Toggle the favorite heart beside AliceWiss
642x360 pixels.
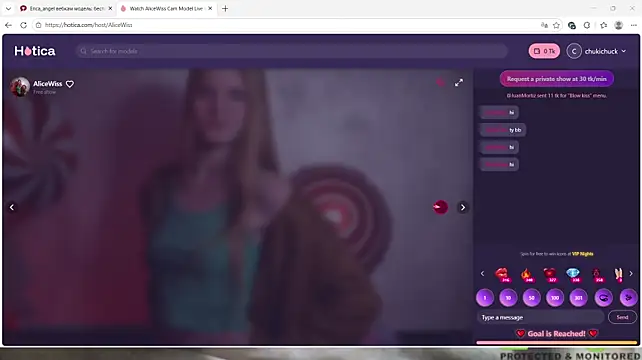pyautogui.click(x=70, y=84)
